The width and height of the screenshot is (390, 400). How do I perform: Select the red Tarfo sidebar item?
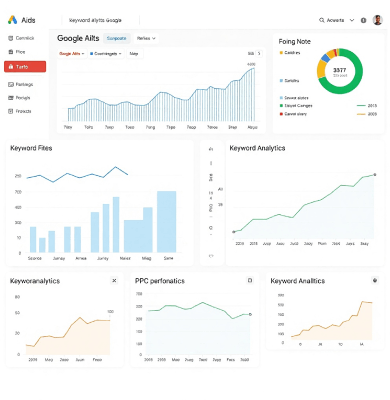25,67
